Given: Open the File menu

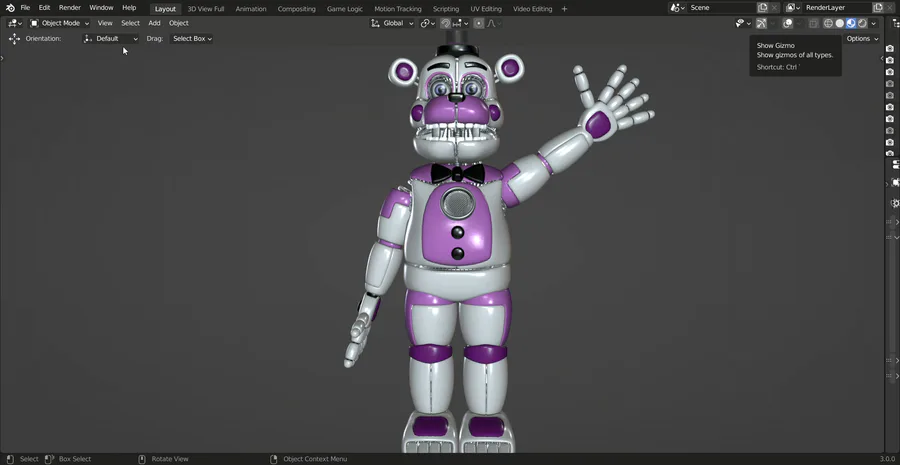Looking at the screenshot, I should tap(25, 8).
